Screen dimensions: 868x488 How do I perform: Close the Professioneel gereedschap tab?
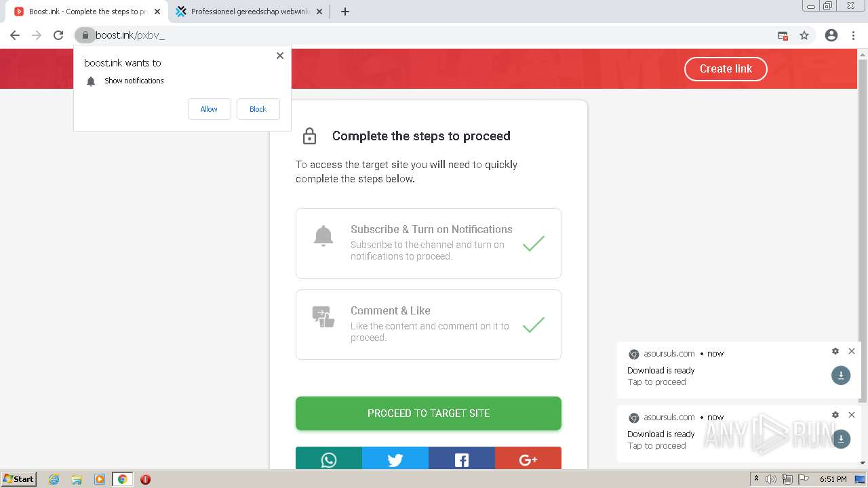(320, 12)
